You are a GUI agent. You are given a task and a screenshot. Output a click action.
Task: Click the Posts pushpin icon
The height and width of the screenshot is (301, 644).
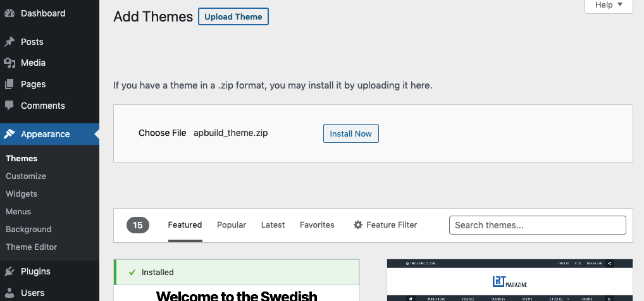click(9, 42)
